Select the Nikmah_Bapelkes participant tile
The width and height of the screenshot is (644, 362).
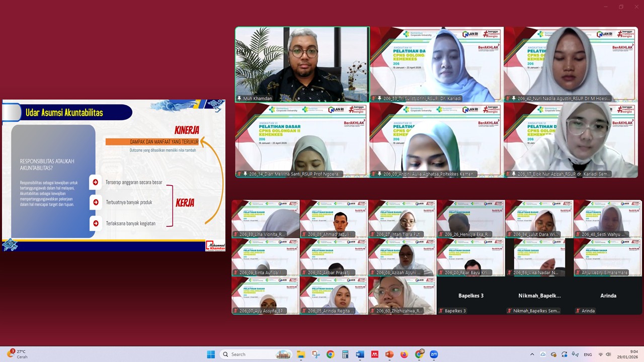point(539,296)
